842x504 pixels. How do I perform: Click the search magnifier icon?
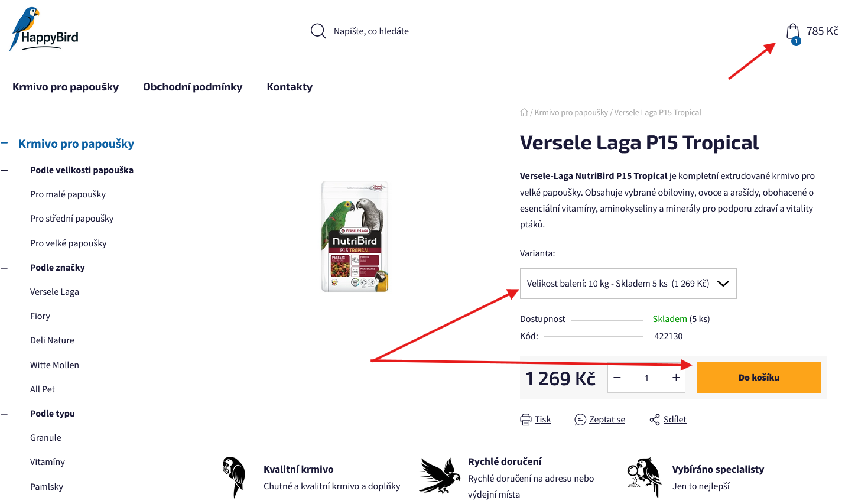coord(318,31)
